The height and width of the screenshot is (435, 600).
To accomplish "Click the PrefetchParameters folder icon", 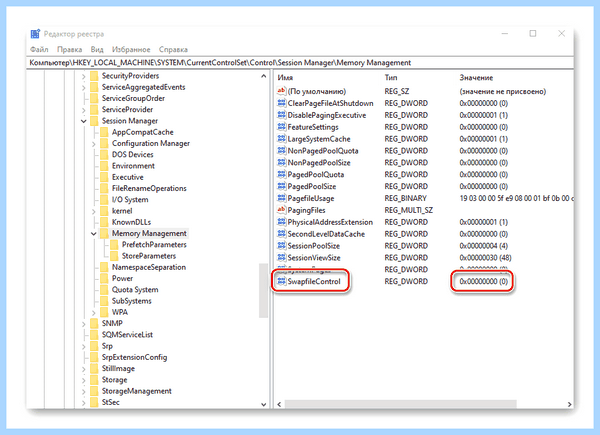I will (x=114, y=244).
